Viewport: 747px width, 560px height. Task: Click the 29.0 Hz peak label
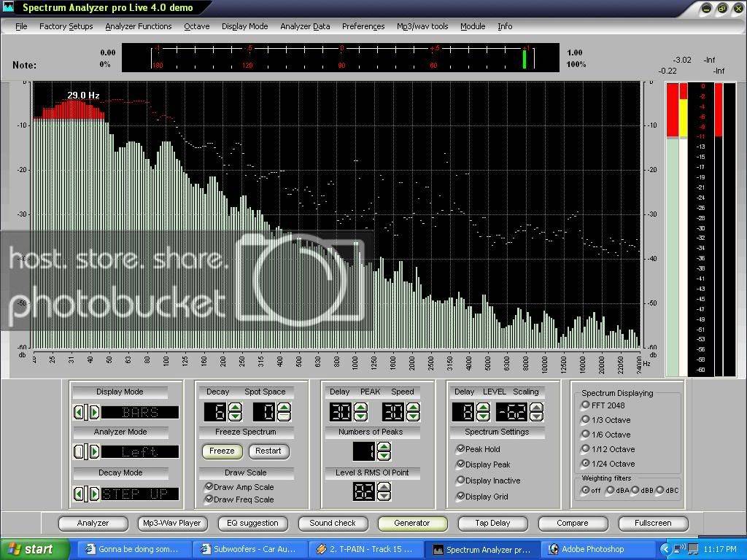(x=83, y=96)
